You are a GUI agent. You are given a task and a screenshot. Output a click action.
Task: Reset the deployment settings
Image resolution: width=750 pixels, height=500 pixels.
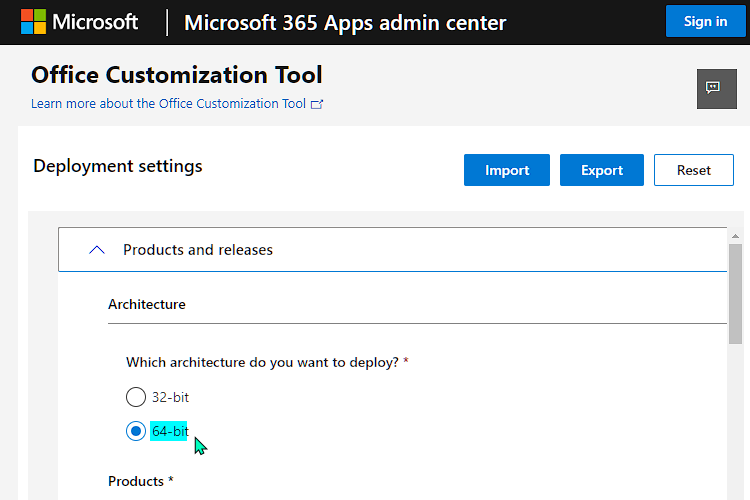[x=694, y=170]
